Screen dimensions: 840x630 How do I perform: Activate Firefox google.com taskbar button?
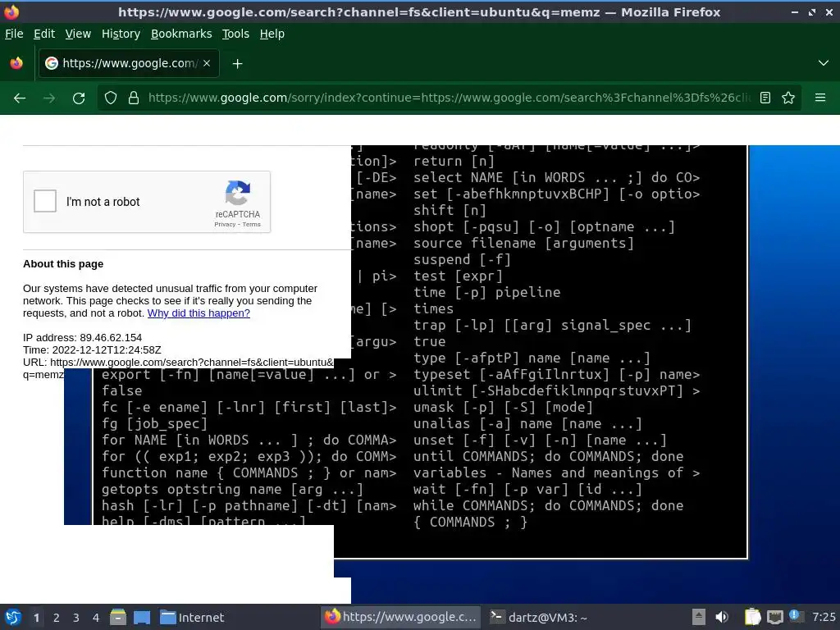pos(400,617)
